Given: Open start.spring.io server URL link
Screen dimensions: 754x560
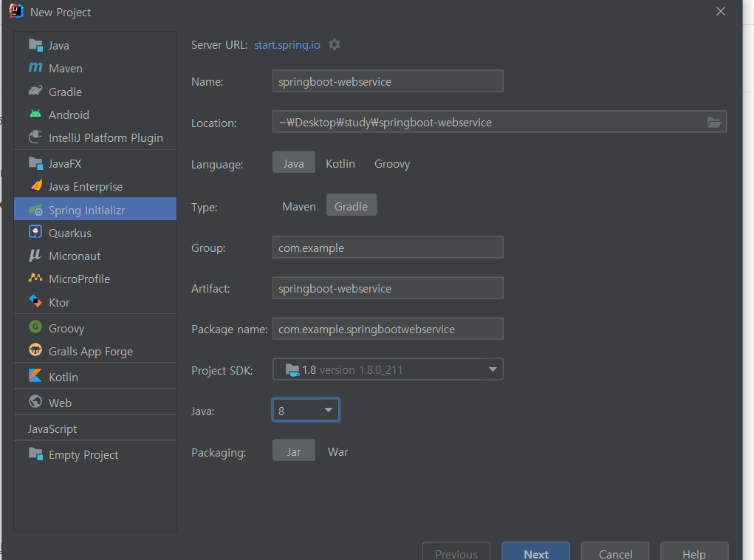Looking at the screenshot, I should (x=287, y=45).
